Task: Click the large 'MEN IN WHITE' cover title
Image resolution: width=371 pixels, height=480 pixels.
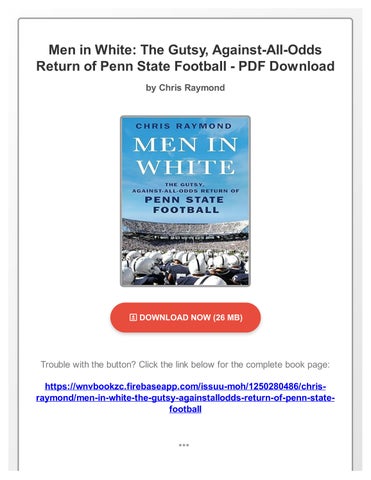Action: (186, 156)
